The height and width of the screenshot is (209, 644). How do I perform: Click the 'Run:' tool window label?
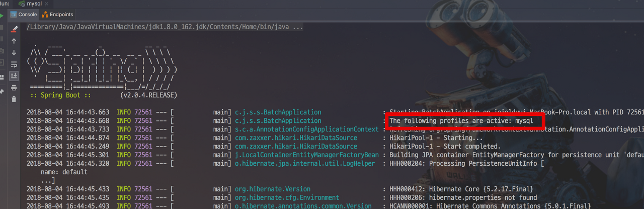(x=5, y=4)
